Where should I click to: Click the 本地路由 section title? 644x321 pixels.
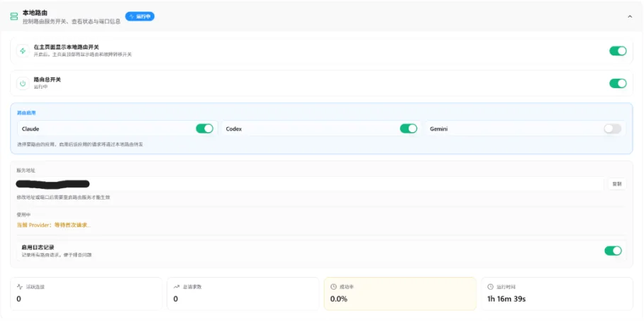35,13
